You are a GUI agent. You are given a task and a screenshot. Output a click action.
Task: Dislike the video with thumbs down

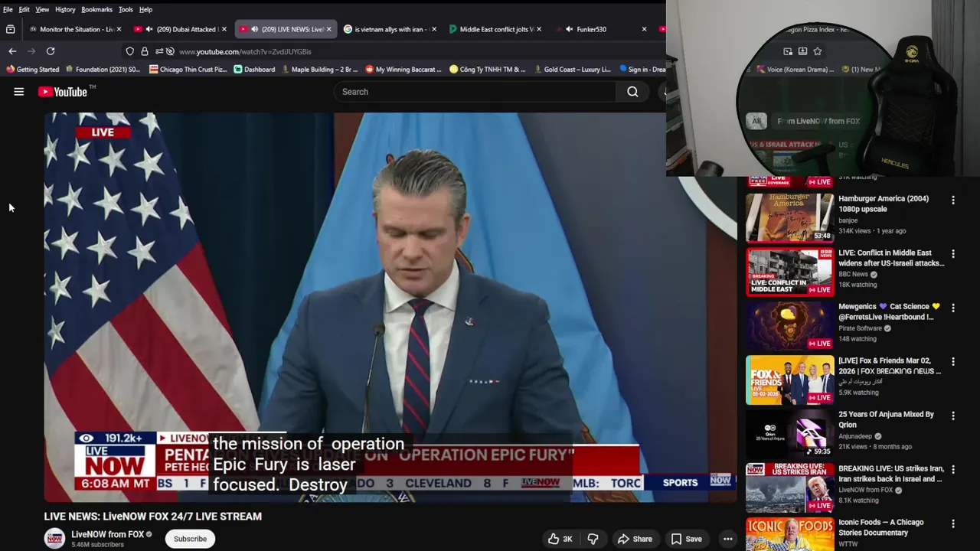point(593,539)
